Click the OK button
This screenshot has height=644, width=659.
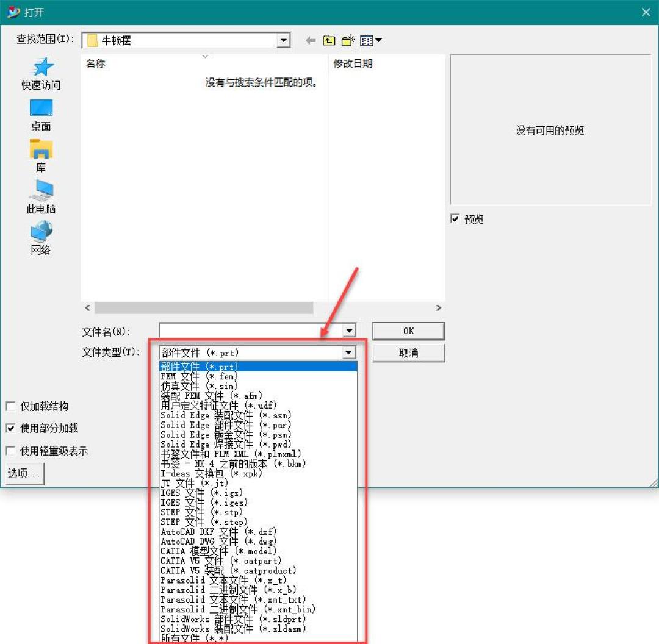coord(408,331)
